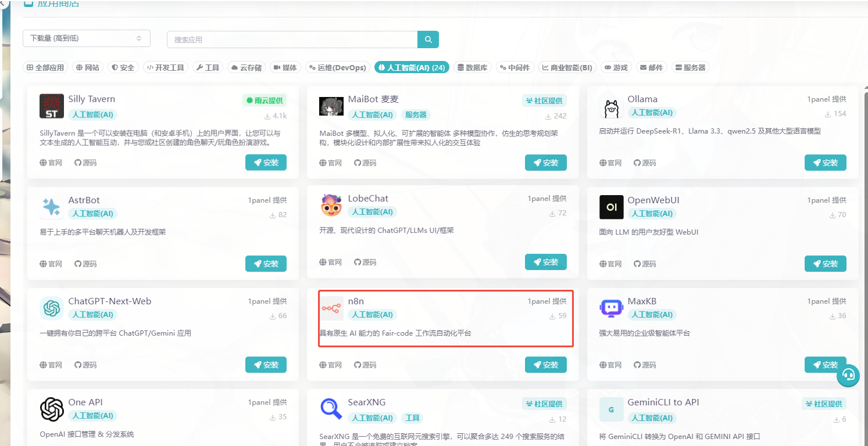Open the customer support headset icon
Screen dimensions: 868x446
point(848,375)
